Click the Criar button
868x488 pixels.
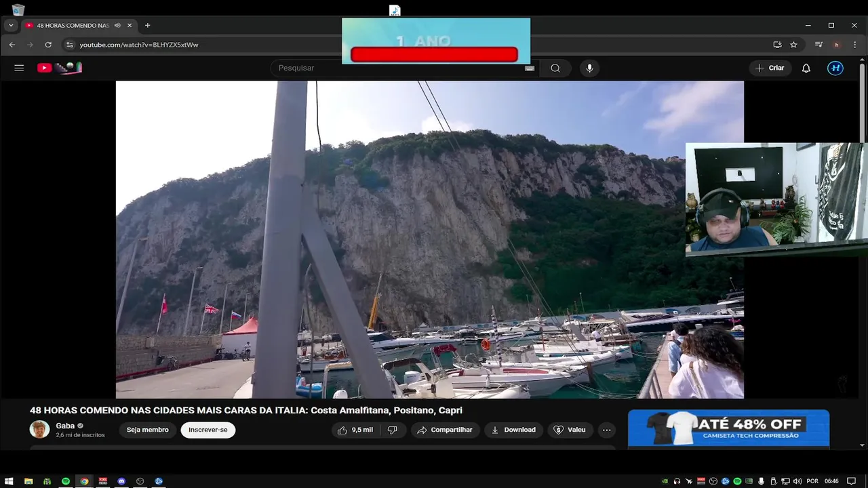pos(770,68)
